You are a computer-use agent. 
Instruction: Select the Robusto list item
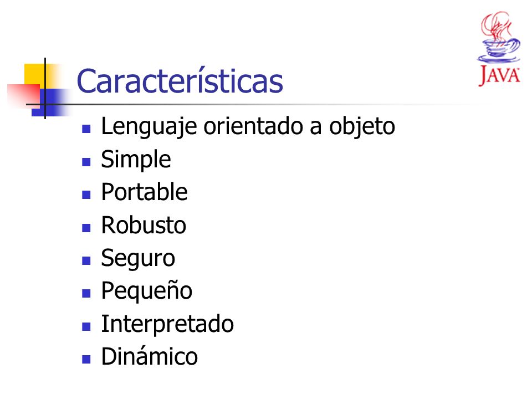[x=144, y=225]
